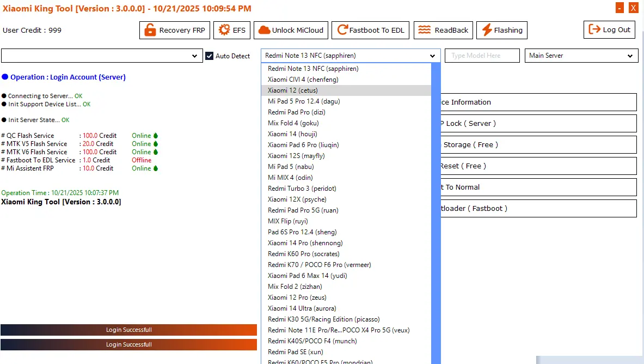The image size is (644, 364).
Task: Click the green flame beside Mi Assistent FRP
Action: 156,168
